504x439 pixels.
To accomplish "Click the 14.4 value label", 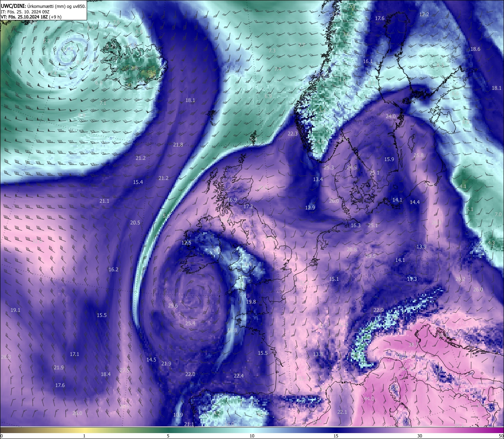I will point(415,202).
